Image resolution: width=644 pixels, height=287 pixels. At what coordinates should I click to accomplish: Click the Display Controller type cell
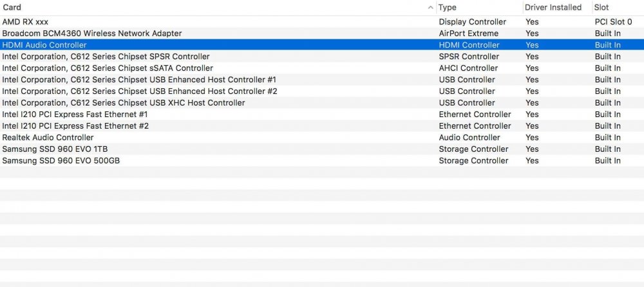pos(472,22)
